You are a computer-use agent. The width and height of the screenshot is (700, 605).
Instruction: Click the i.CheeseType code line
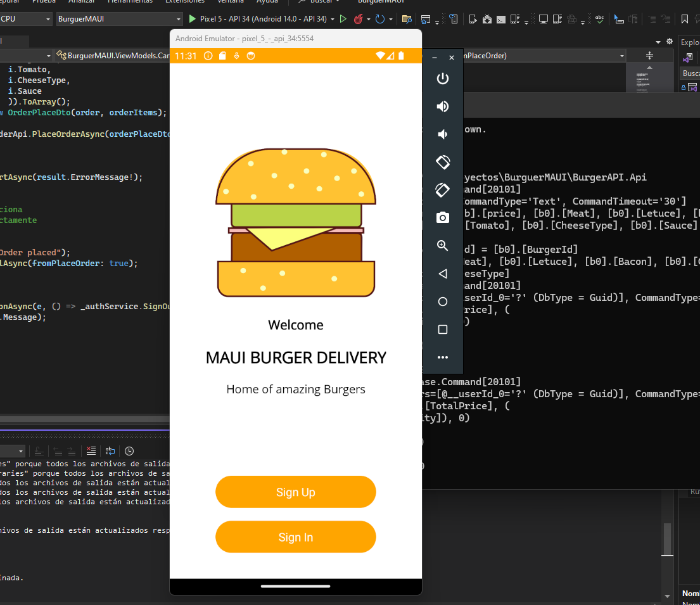(x=39, y=80)
